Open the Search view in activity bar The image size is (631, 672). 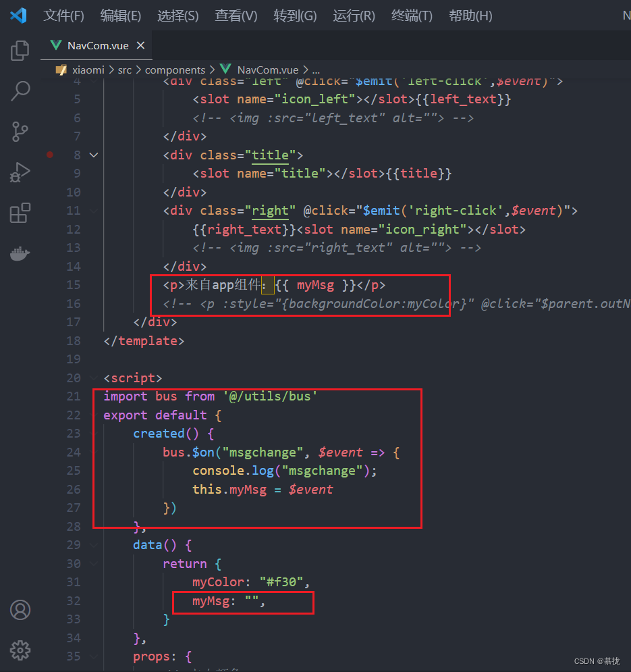click(x=20, y=91)
